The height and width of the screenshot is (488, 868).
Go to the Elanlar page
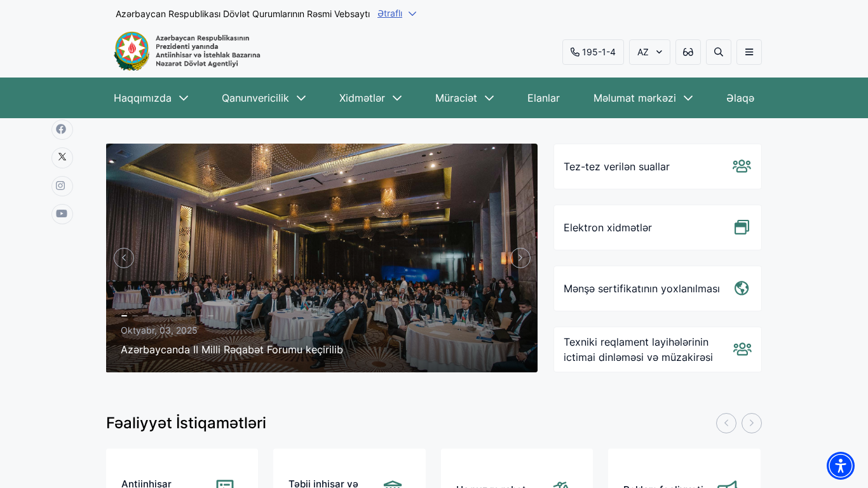[x=543, y=98]
